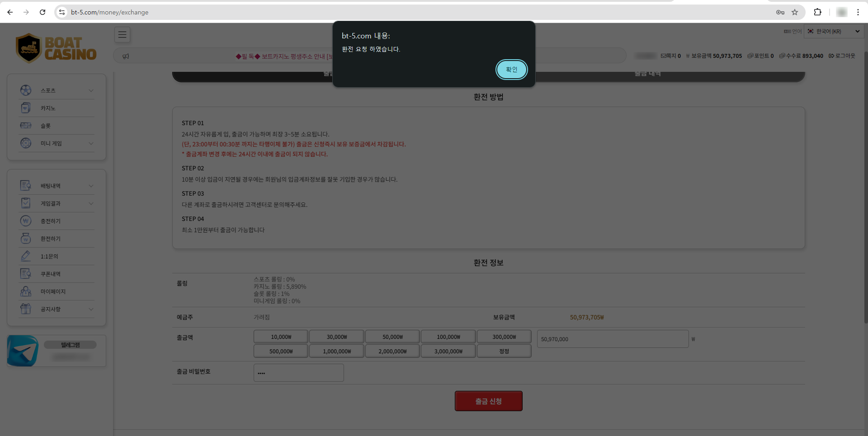Screen dimensions: 868x436
Task: Click the 텔레그램 label in sidebar
Action: point(70,345)
